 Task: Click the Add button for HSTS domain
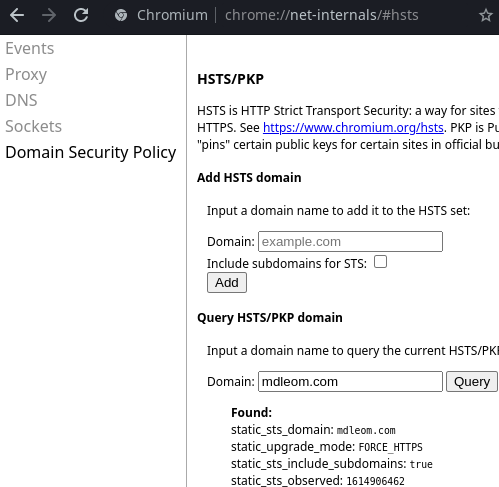click(227, 283)
